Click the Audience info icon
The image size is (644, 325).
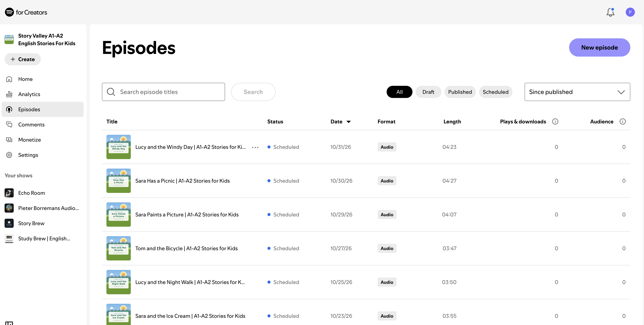(623, 121)
